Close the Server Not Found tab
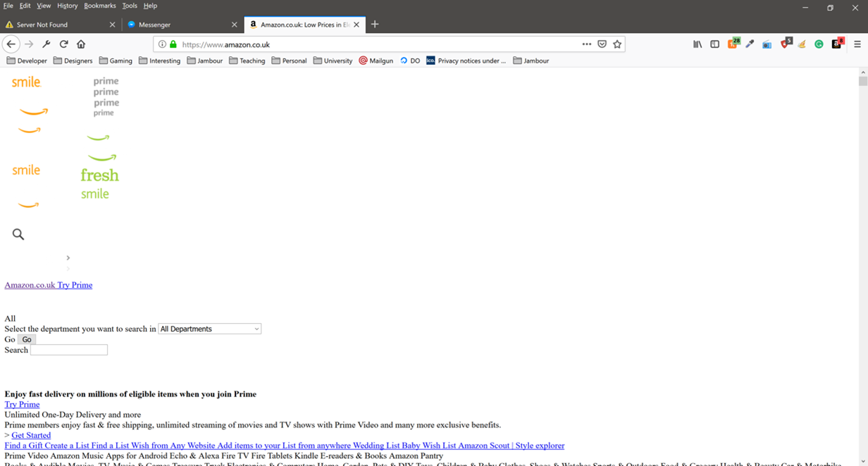This screenshot has width=868, height=466. coord(112,25)
